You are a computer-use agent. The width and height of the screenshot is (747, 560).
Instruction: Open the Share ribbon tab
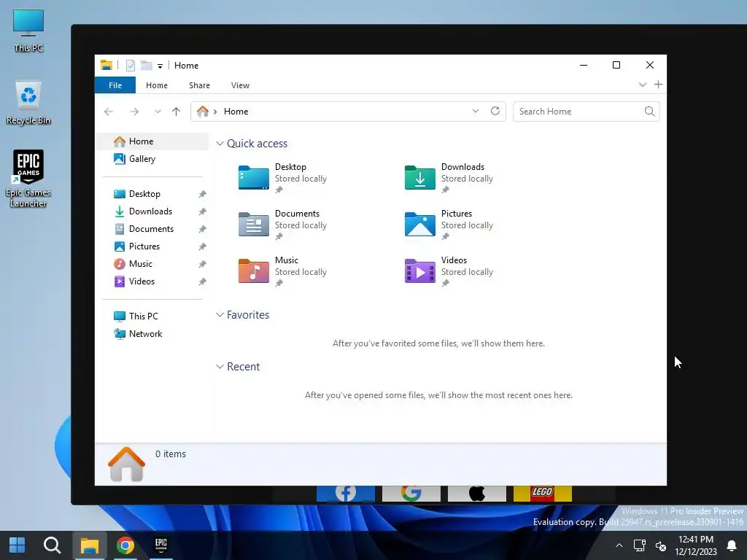pyautogui.click(x=199, y=85)
